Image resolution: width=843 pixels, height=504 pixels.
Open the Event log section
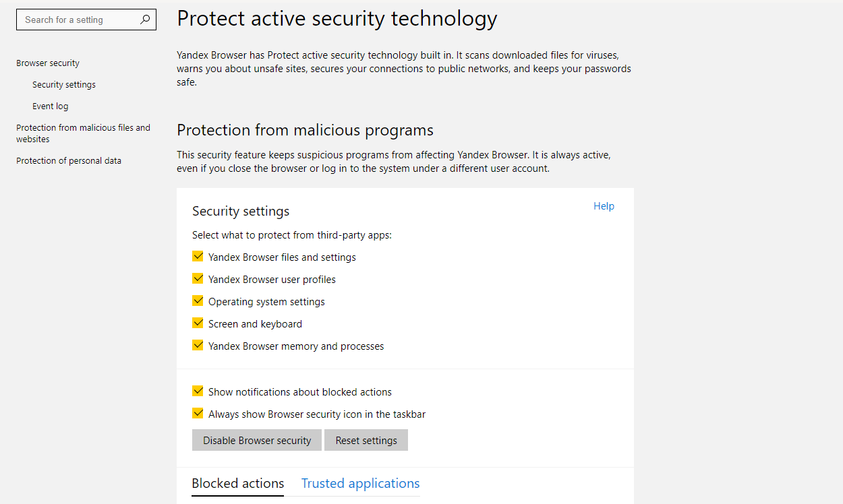51,106
